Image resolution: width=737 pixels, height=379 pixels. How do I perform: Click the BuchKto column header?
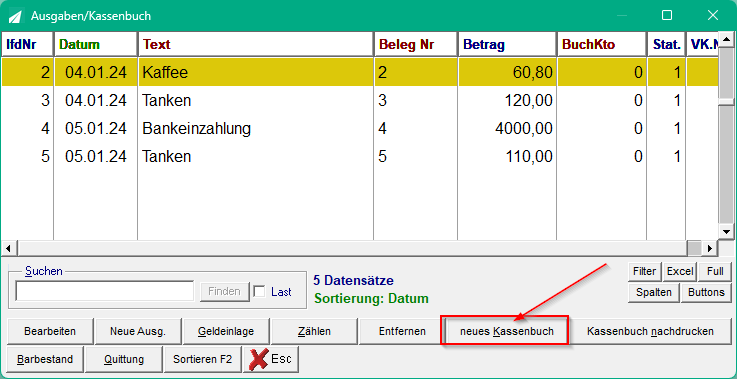tap(602, 45)
